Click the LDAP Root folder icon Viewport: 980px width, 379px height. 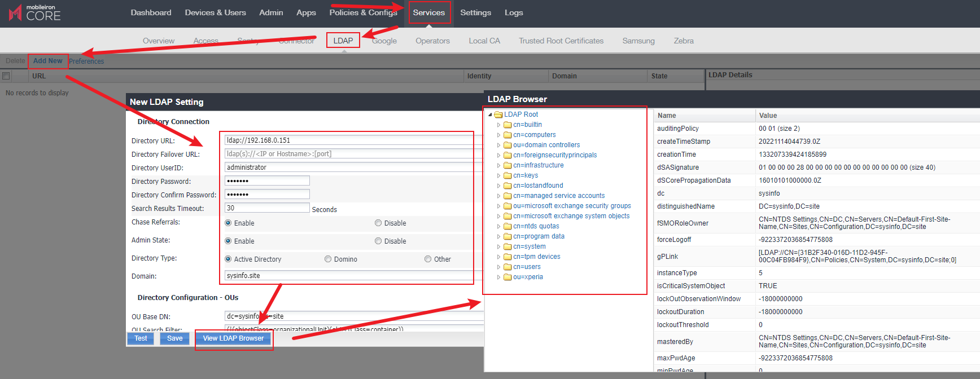[x=498, y=114]
